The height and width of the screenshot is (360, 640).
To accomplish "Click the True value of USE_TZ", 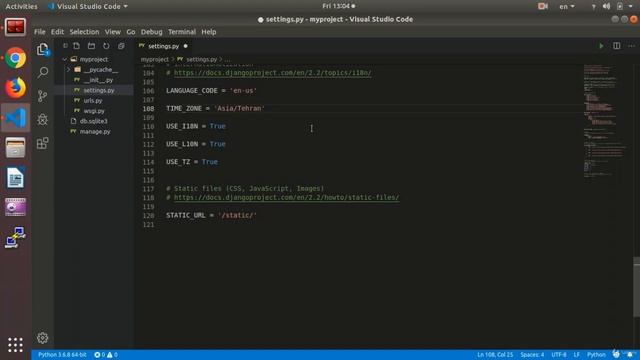I will click(210, 162).
